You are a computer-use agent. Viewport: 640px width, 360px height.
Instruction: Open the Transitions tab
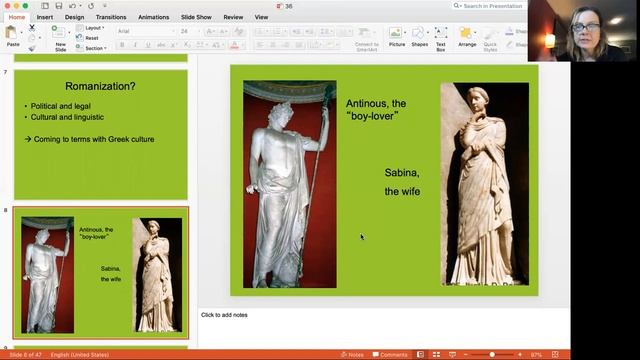pos(111,17)
